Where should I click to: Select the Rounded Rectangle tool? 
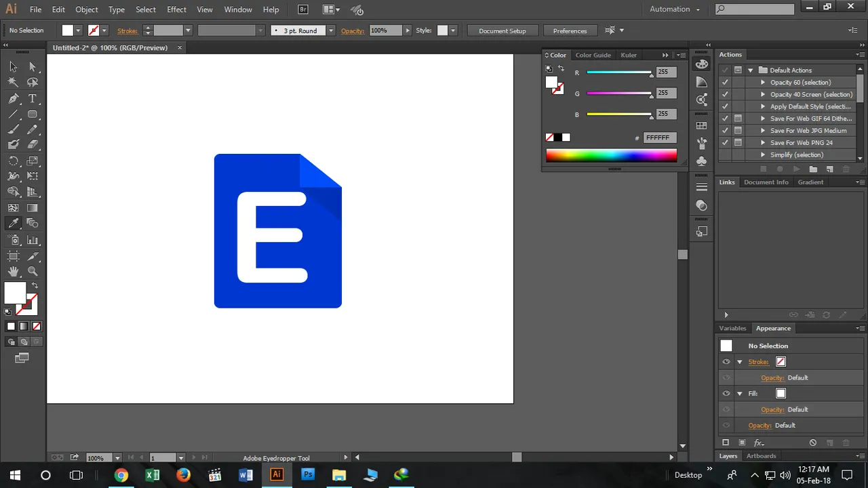(x=32, y=114)
